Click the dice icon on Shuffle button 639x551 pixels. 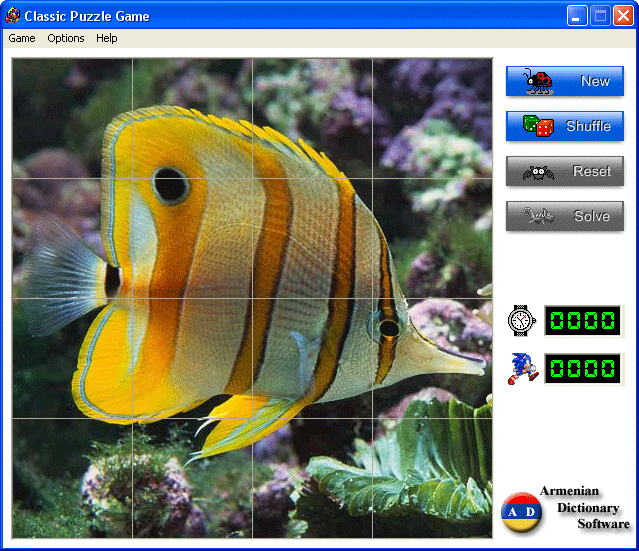coord(538,126)
